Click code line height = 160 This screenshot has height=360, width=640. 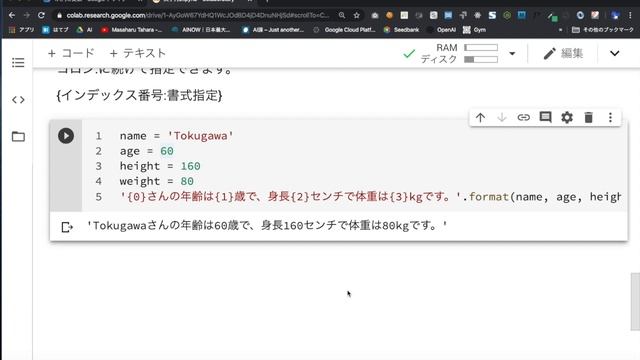(x=160, y=166)
